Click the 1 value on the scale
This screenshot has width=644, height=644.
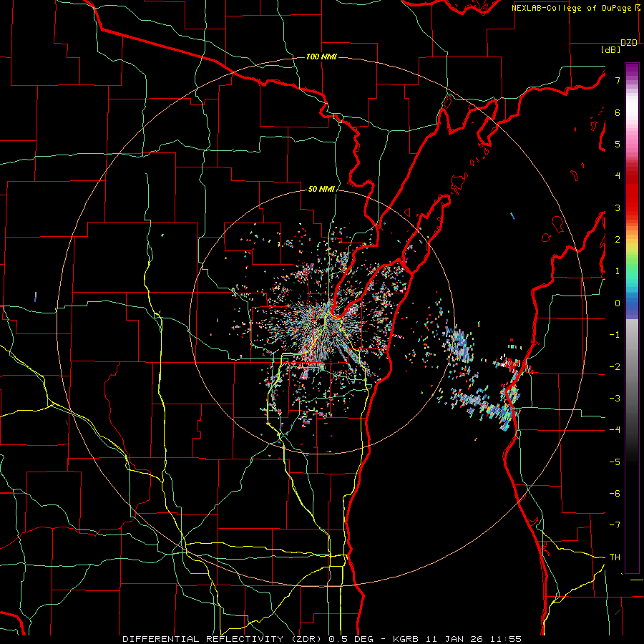click(618, 271)
